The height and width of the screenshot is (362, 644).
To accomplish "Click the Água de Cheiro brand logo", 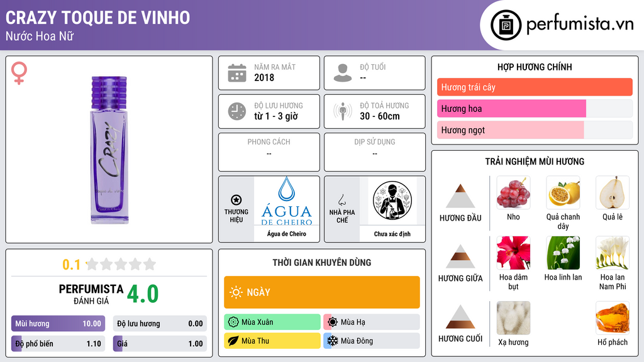I will click(287, 201).
